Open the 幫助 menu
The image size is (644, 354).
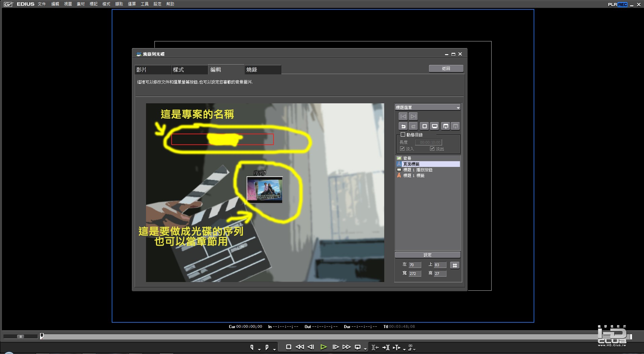click(170, 4)
